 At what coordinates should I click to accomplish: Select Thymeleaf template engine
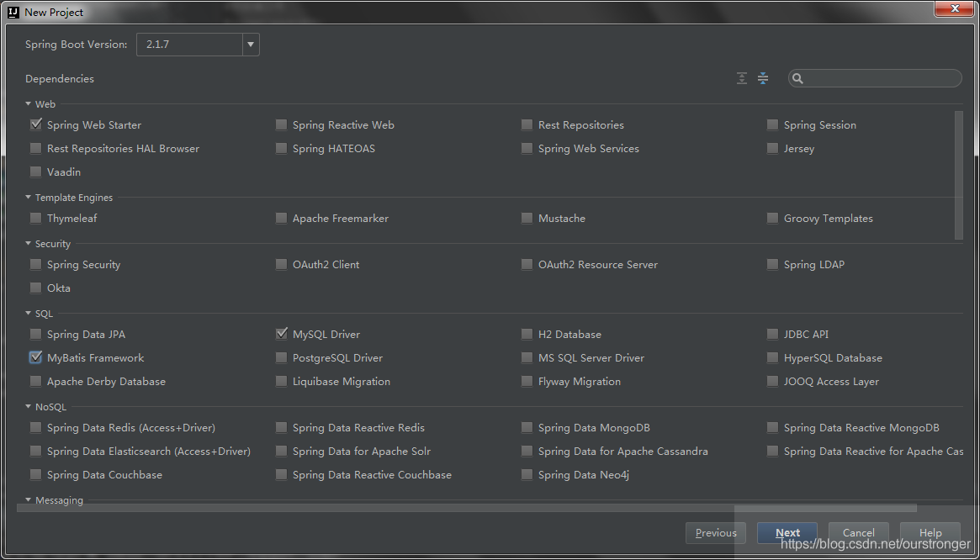pyautogui.click(x=35, y=218)
